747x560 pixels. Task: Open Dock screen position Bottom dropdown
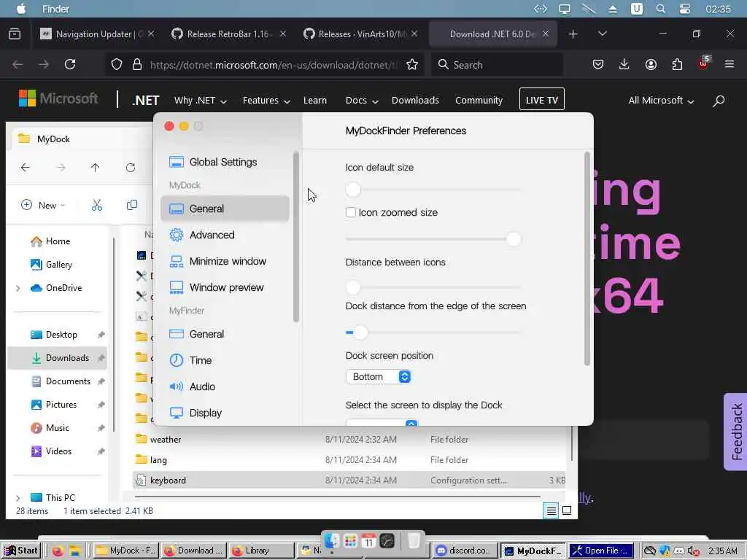pos(379,377)
